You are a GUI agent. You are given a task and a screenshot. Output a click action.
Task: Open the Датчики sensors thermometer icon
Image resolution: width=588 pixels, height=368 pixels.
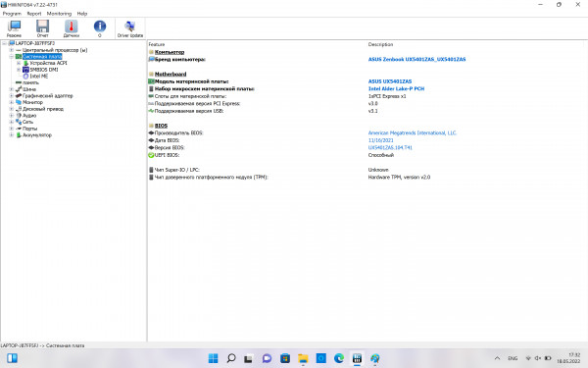[x=71, y=28]
